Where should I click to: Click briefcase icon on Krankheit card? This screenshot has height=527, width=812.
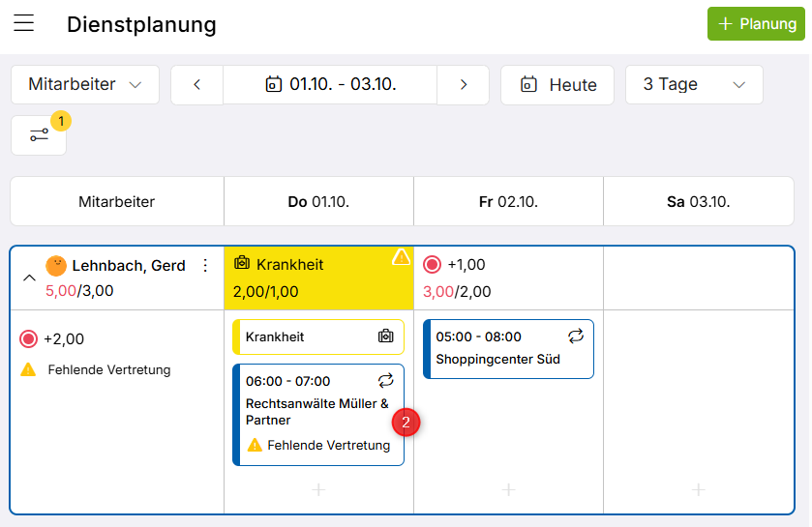click(386, 337)
